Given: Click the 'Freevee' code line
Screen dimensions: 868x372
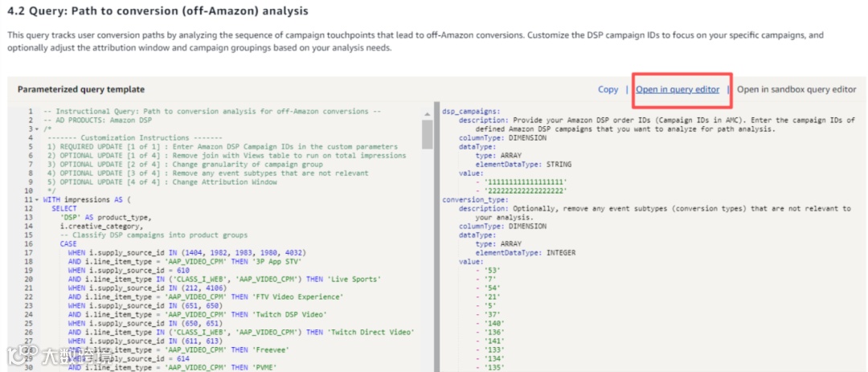Looking at the screenshot, I should tap(178, 350).
